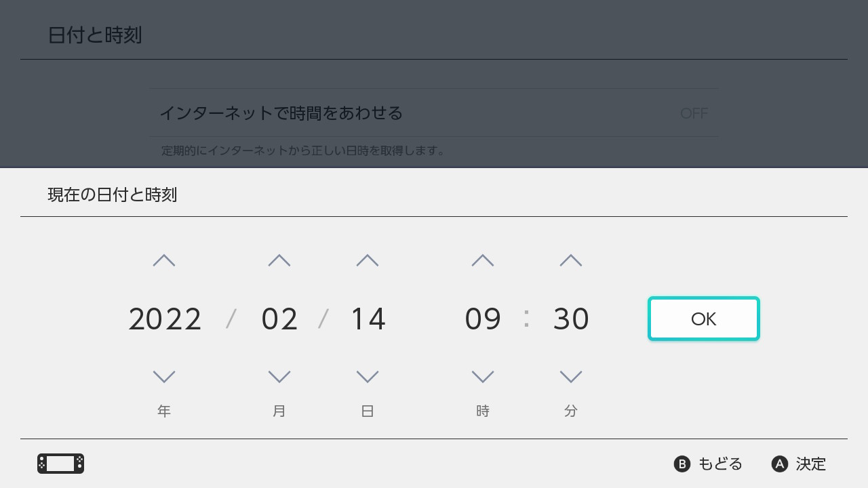The width and height of the screenshot is (868, 488).
Task: Increase the month 02 value
Action: click(x=279, y=260)
